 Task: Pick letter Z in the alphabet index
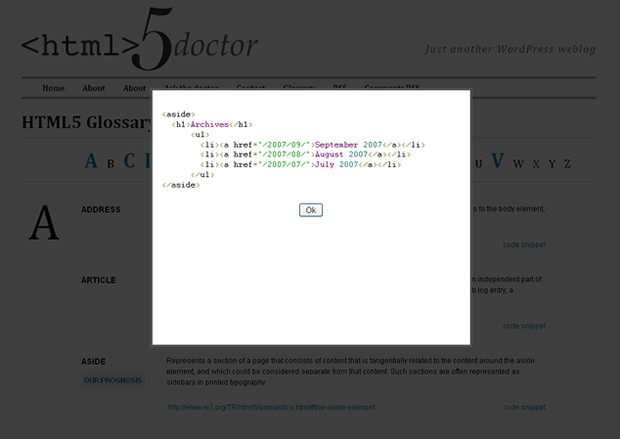click(567, 163)
